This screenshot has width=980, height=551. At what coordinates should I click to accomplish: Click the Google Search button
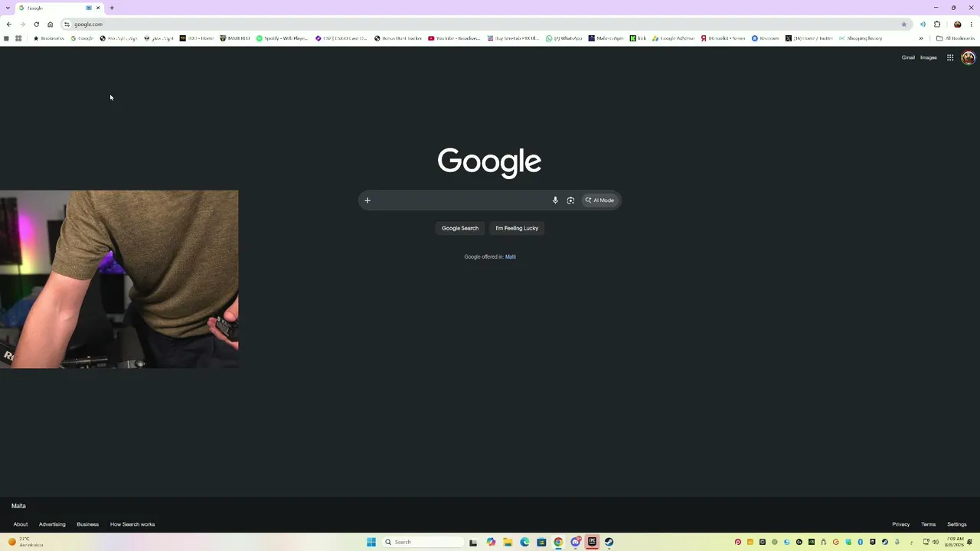(x=460, y=228)
